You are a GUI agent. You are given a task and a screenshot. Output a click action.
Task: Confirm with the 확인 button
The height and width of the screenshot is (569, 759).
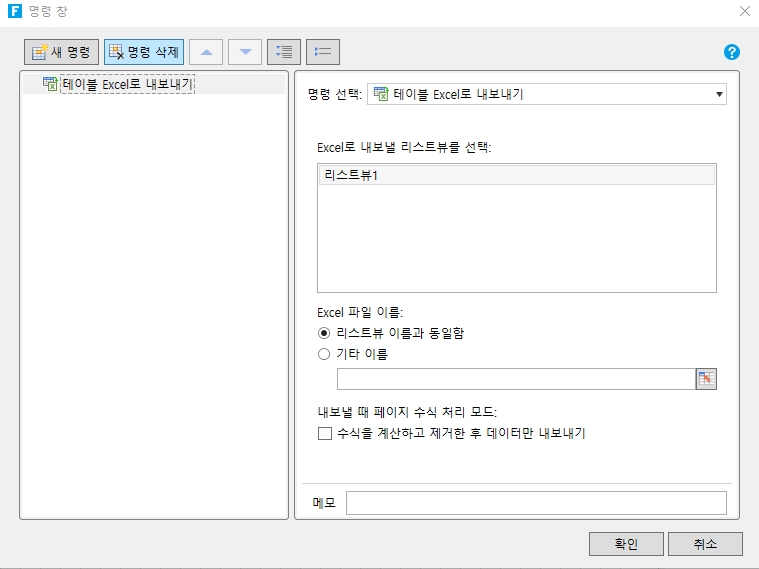pos(625,544)
